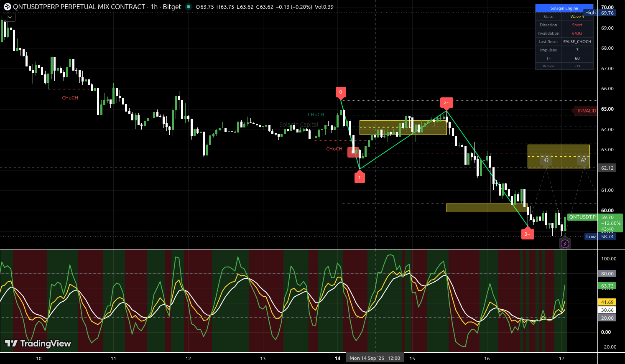This screenshot has height=364, width=625.
Task: Click the TF value 60
Action: 577,59
